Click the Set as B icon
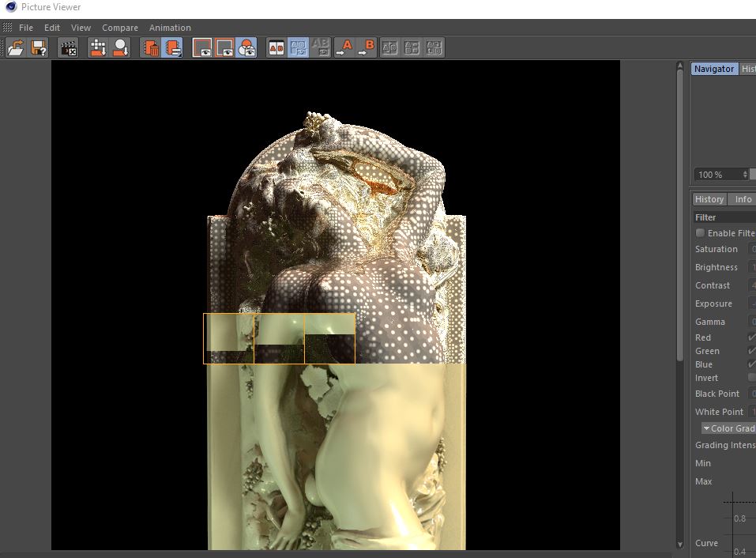 click(366, 47)
